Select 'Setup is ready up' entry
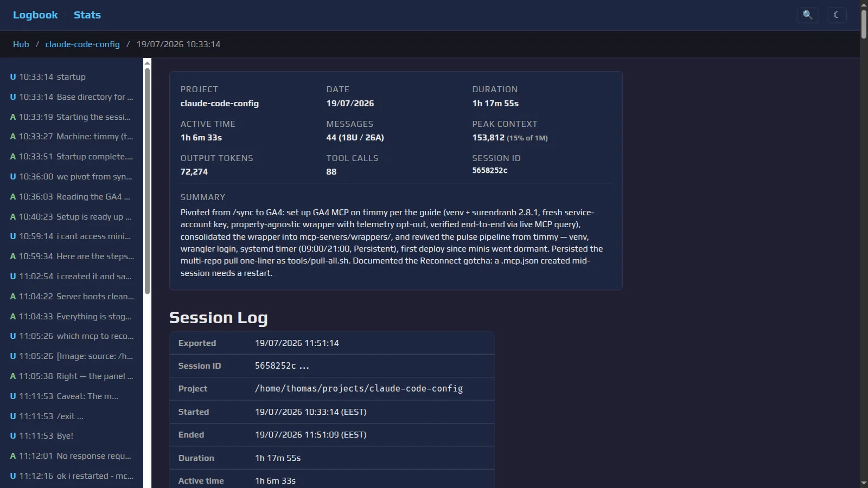The width and height of the screenshot is (868, 488). click(x=72, y=217)
